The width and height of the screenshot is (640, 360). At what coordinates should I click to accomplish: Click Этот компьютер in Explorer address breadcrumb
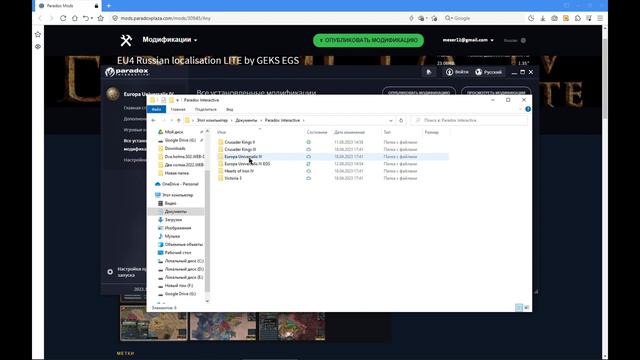pyautogui.click(x=212, y=120)
